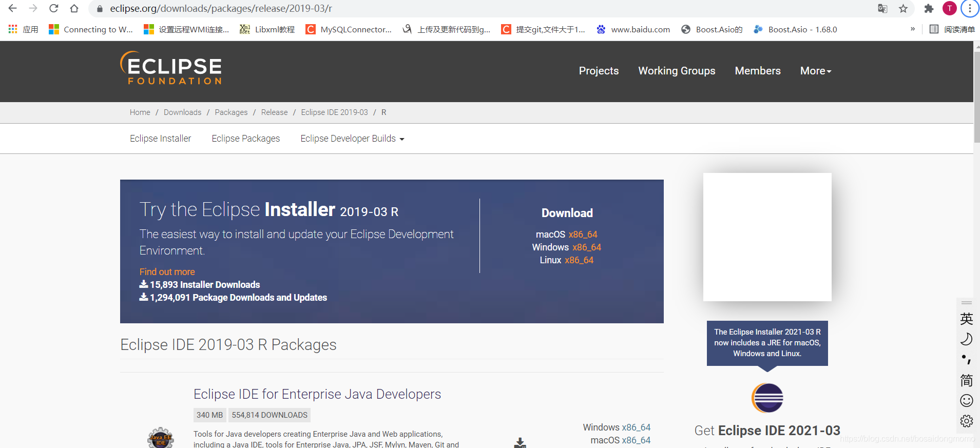Screen dimensions: 980x448
Task: Open the Eclipse Packages tab
Action: tap(246, 139)
